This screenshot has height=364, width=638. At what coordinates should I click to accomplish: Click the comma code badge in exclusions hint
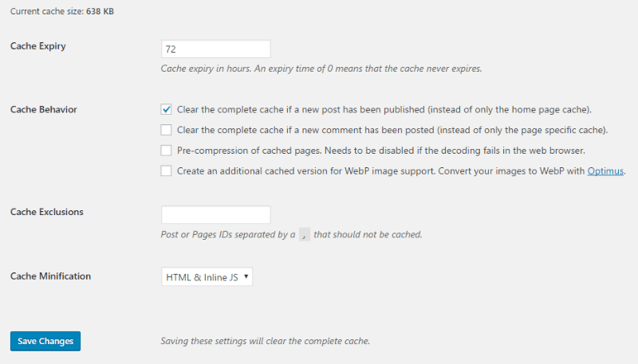(x=305, y=234)
